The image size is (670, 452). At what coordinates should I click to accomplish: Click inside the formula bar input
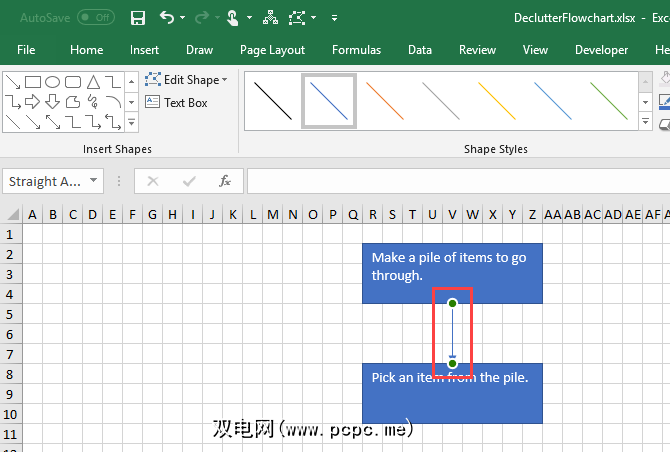450,181
